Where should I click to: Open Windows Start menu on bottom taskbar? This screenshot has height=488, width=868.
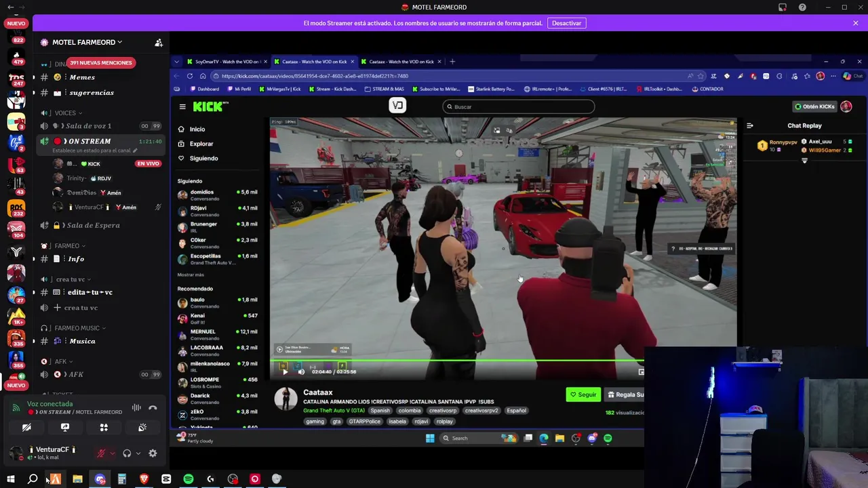click(x=10, y=479)
